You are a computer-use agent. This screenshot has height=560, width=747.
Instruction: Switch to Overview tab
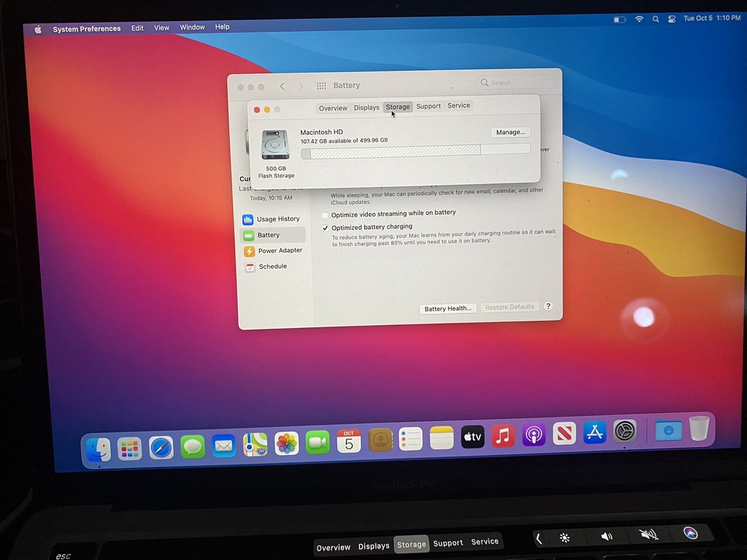click(x=333, y=108)
